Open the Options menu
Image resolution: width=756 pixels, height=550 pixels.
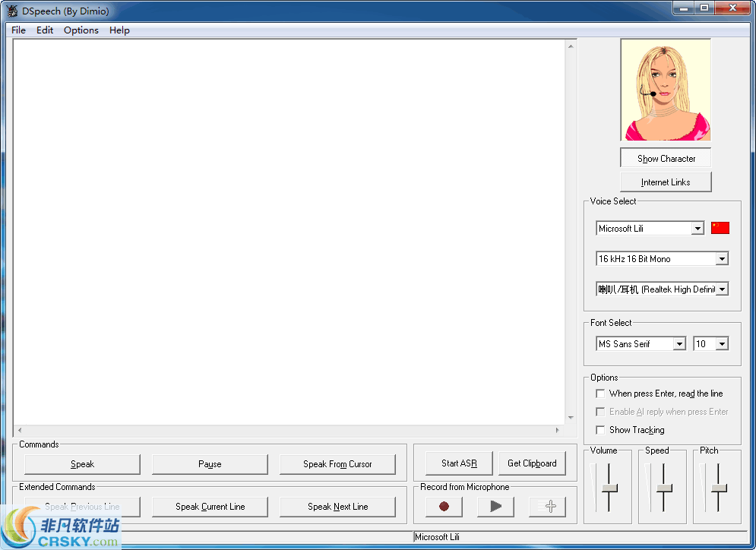(x=81, y=30)
